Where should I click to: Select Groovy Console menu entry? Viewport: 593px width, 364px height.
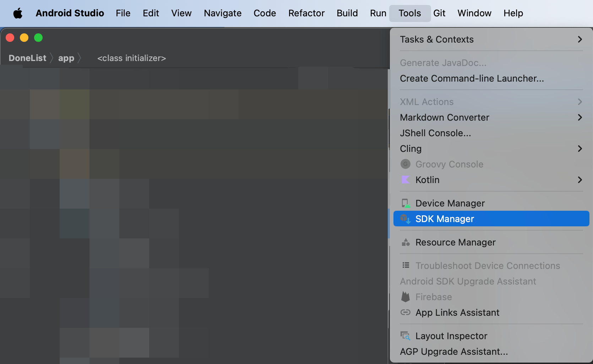pos(491,164)
